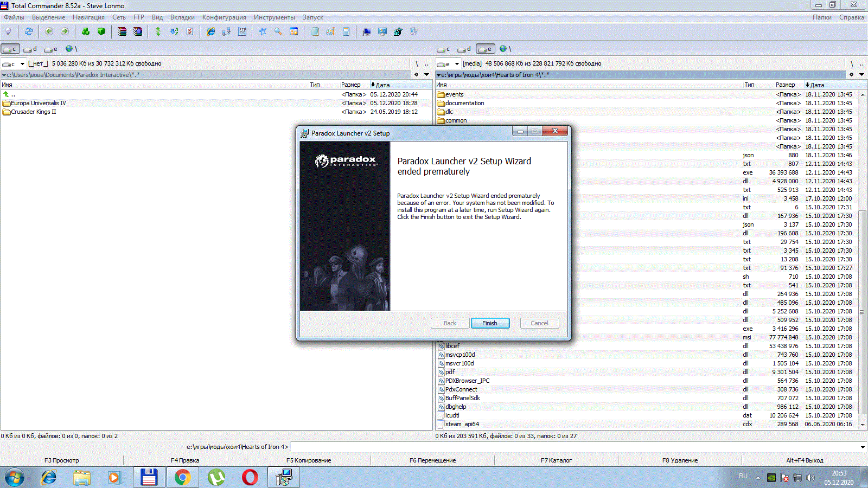
Task: Open right panel directory history dropdown arrow
Action: point(861,75)
